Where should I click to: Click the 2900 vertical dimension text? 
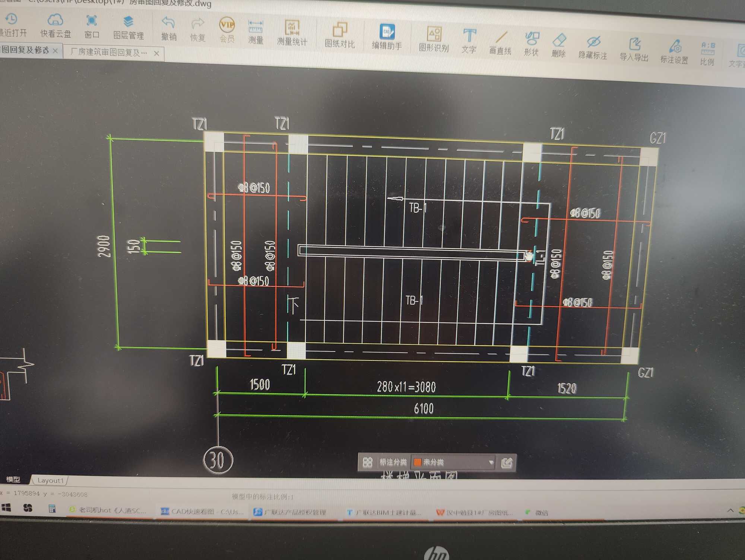pos(104,246)
